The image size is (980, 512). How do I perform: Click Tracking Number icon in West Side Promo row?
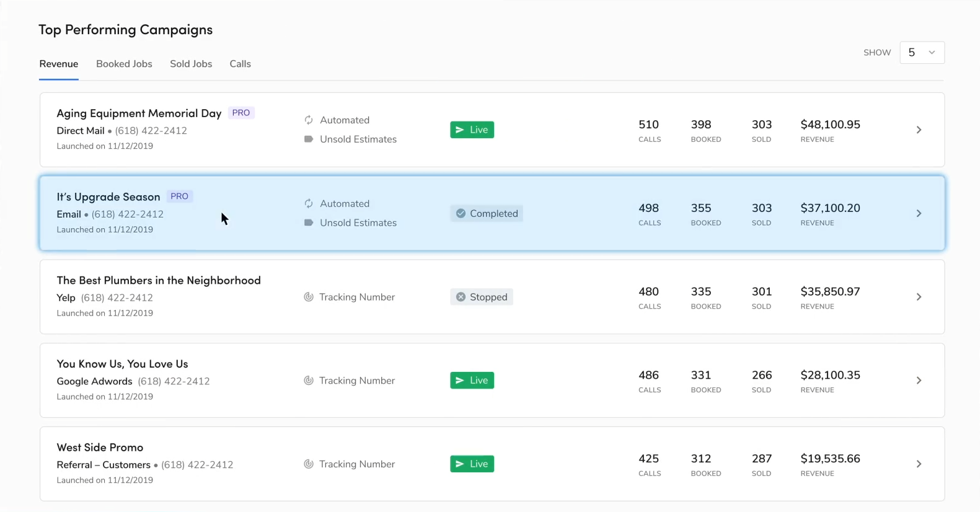(x=309, y=464)
